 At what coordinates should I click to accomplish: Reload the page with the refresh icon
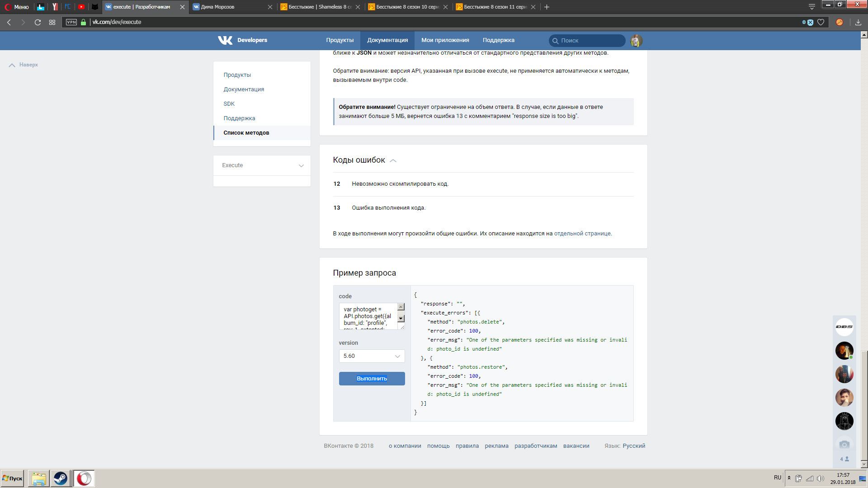38,22
